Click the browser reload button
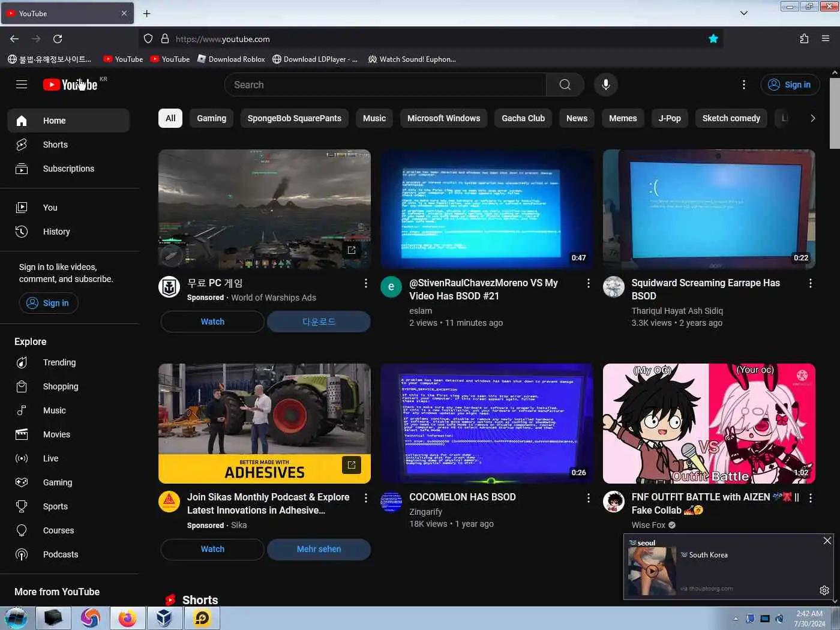 click(58, 39)
